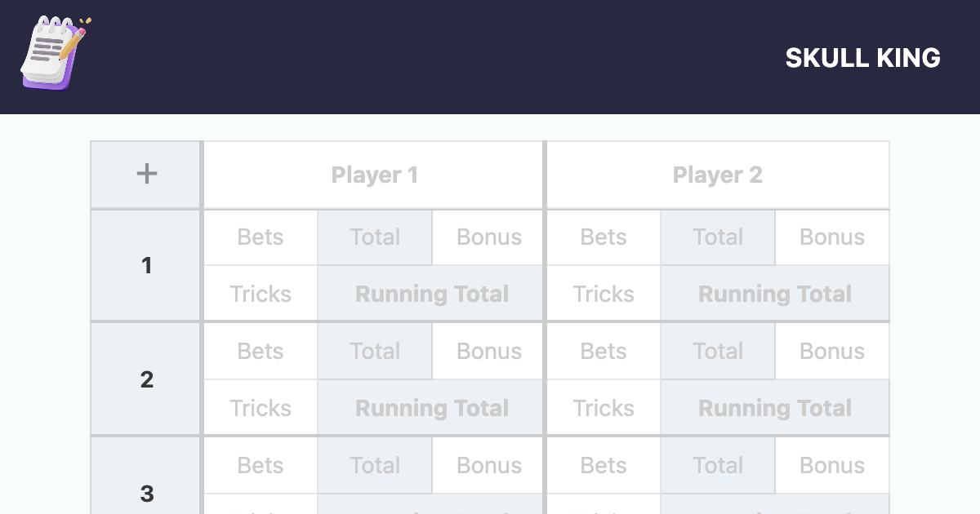Click the notepad logo icon
The height and width of the screenshot is (514, 980).
pos(55,53)
